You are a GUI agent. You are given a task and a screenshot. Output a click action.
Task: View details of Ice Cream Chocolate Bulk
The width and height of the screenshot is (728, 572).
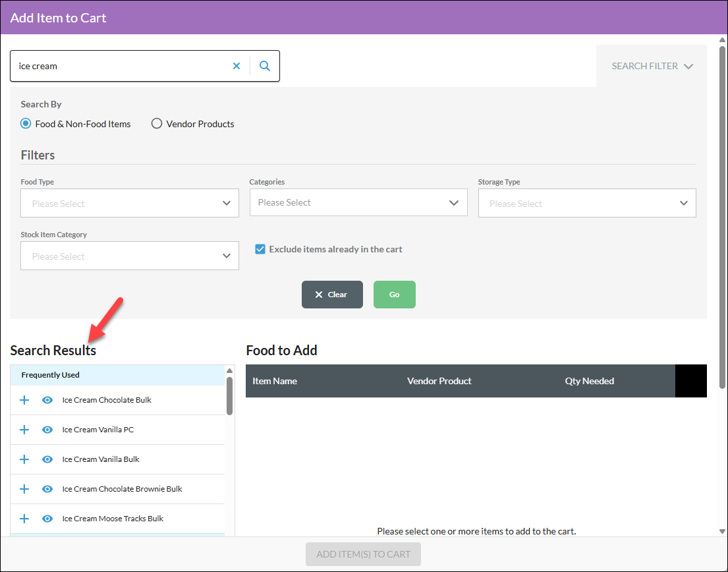point(47,400)
